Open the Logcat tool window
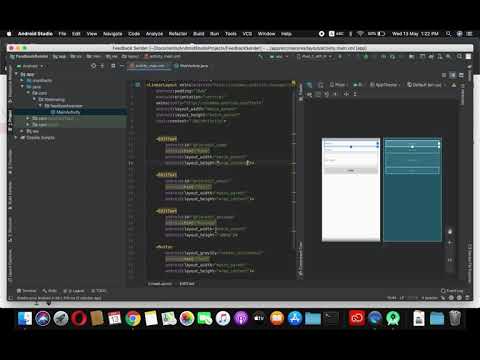 pos(74,291)
